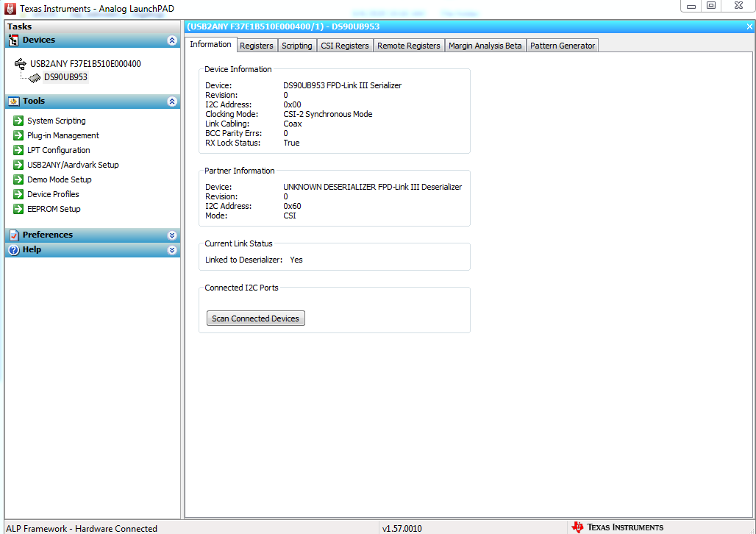
Task: Click the Preferences checklist icon
Action: 14,235
